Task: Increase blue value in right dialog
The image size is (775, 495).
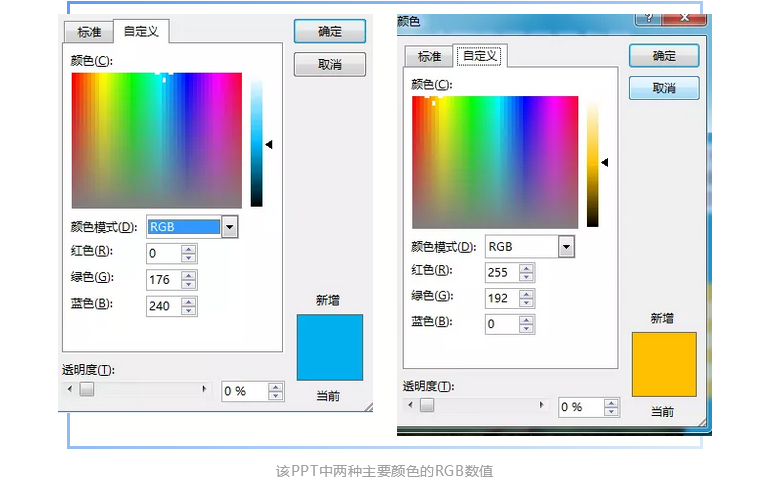Action: 526,319
